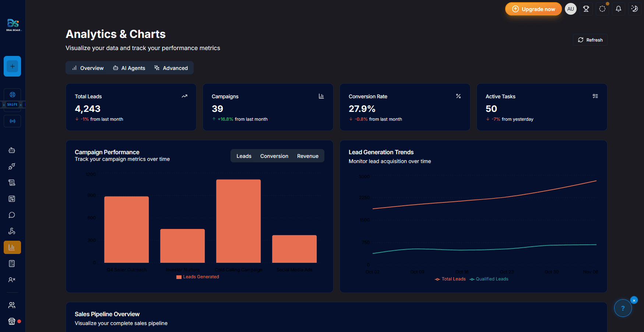The width and height of the screenshot is (644, 332).
Task: Toggle the Revenue view in Campaign Performance
Action: [307, 156]
